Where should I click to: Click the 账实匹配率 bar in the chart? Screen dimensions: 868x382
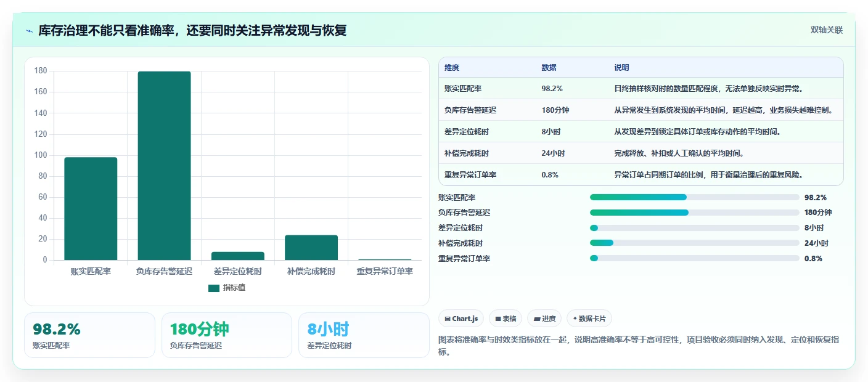pos(91,208)
